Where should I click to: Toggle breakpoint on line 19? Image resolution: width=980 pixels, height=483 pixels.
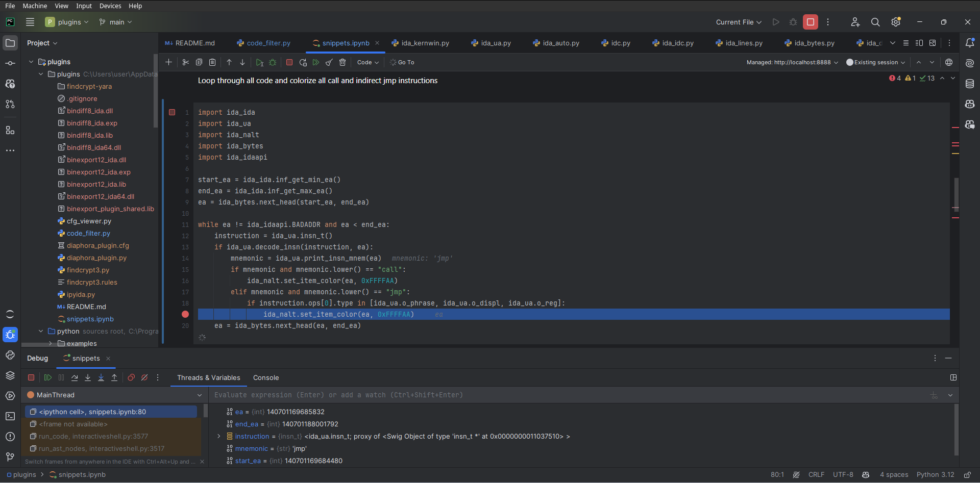185,314
